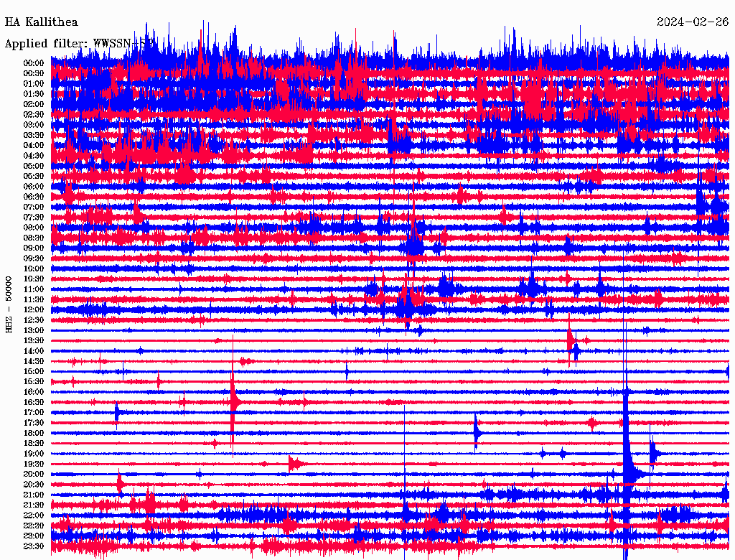
Task: Select the 19:00 time label
Action: tap(34, 454)
